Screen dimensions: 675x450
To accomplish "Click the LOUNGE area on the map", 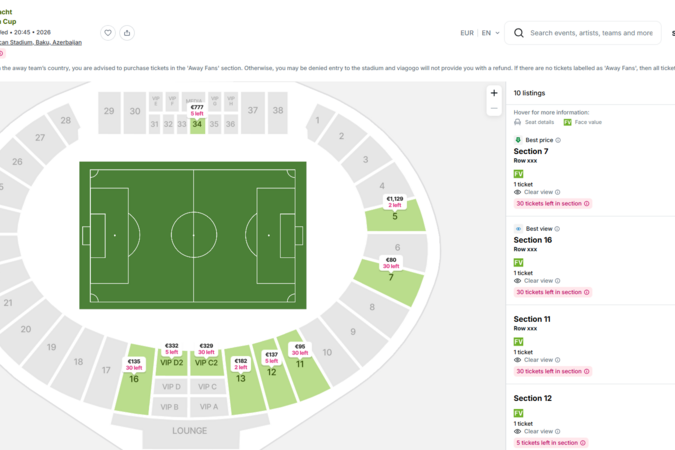I will tap(189, 431).
